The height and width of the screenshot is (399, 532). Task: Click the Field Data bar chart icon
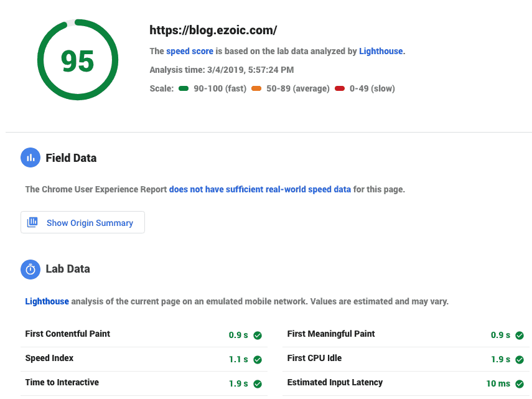[30, 157]
